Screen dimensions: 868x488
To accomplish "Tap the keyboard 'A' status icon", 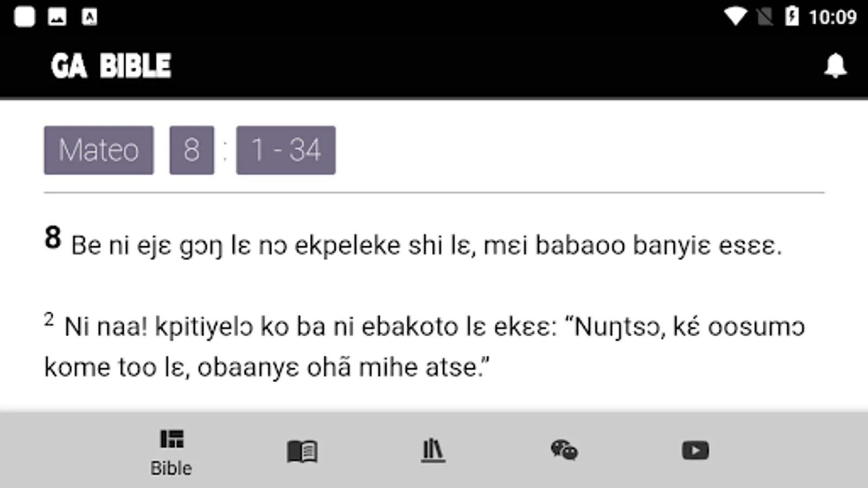I will [x=90, y=17].
